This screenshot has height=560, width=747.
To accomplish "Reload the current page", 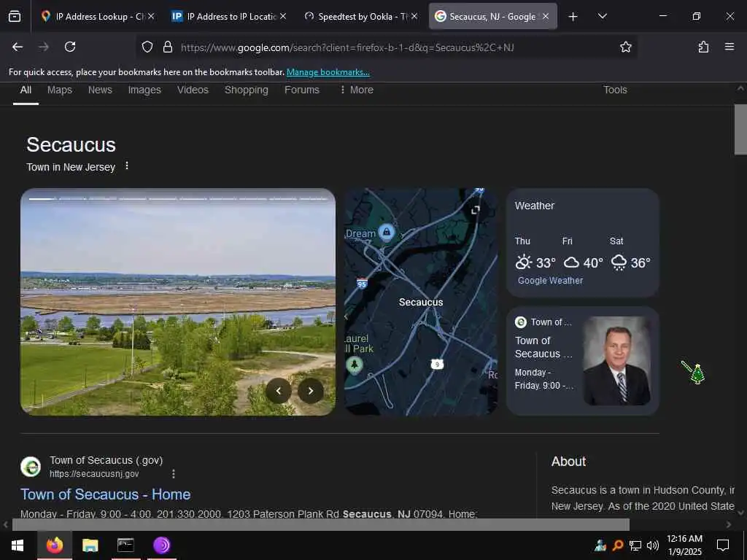I will click(x=70, y=47).
